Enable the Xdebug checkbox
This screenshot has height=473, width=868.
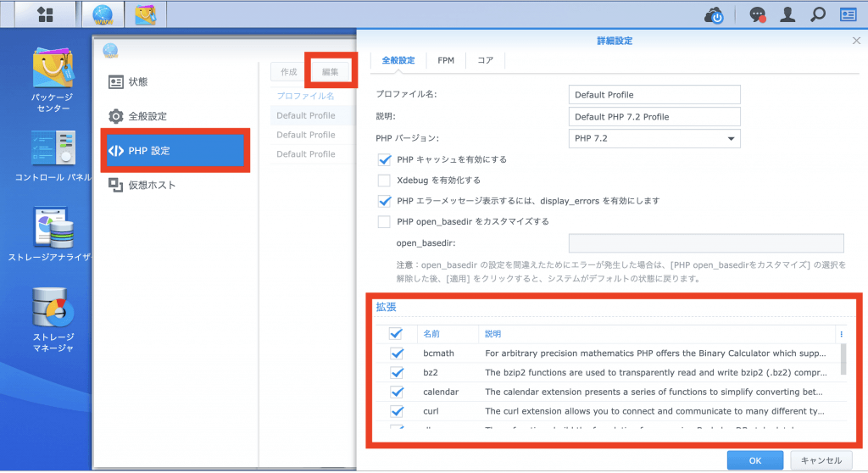pos(384,181)
